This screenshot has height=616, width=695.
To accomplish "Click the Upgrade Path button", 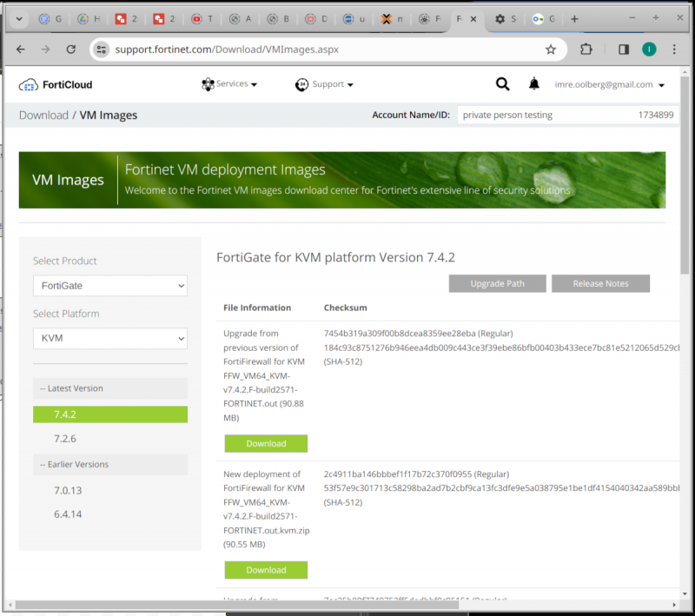I will tap(497, 283).
